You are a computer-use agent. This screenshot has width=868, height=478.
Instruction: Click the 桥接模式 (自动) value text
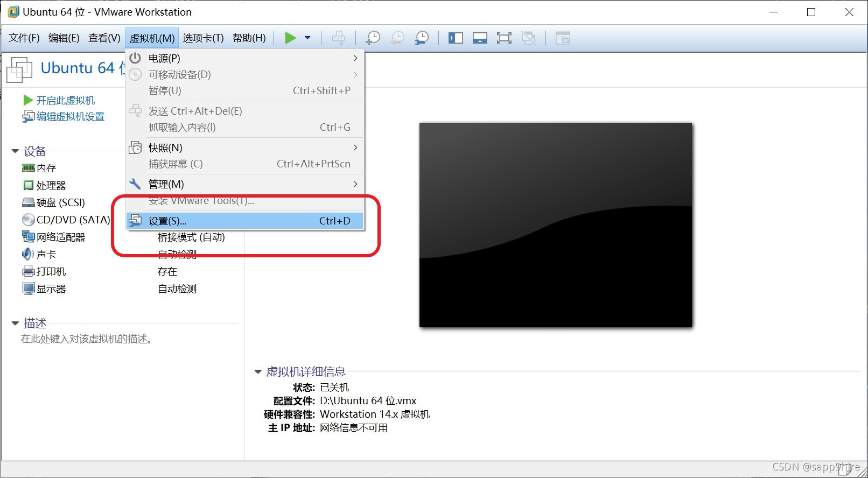click(191, 237)
